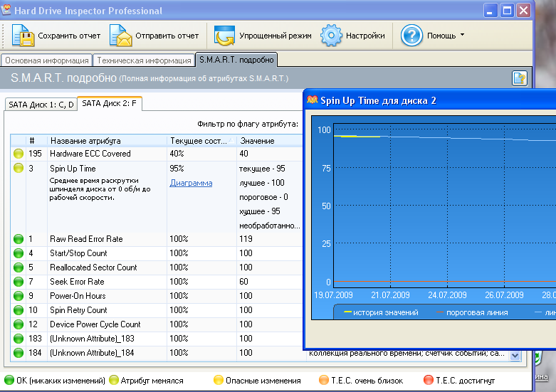
Task: Click the Spin Up Time window title icon
Action: click(312, 100)
